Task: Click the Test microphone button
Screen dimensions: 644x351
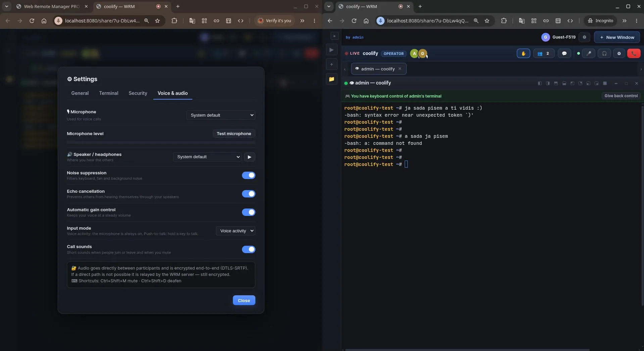Action: point(234,134)
